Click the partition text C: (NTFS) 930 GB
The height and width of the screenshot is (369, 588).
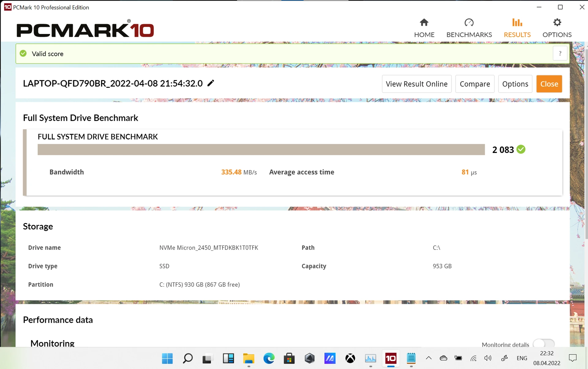point(199,285)
